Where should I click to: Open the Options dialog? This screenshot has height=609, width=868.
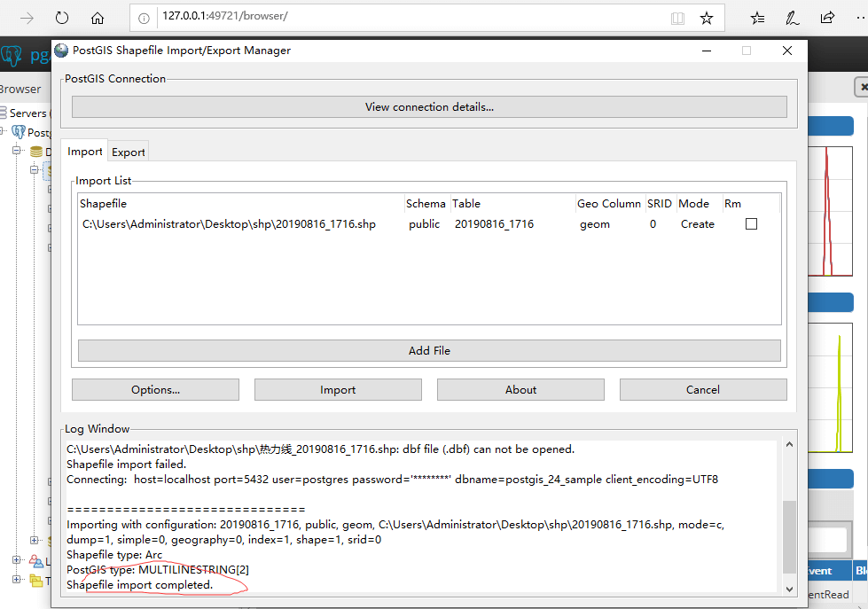[155, 390]
